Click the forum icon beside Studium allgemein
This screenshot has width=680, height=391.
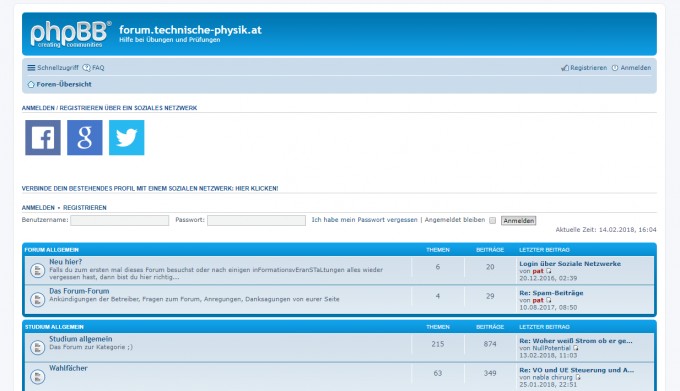click(37, 347)
